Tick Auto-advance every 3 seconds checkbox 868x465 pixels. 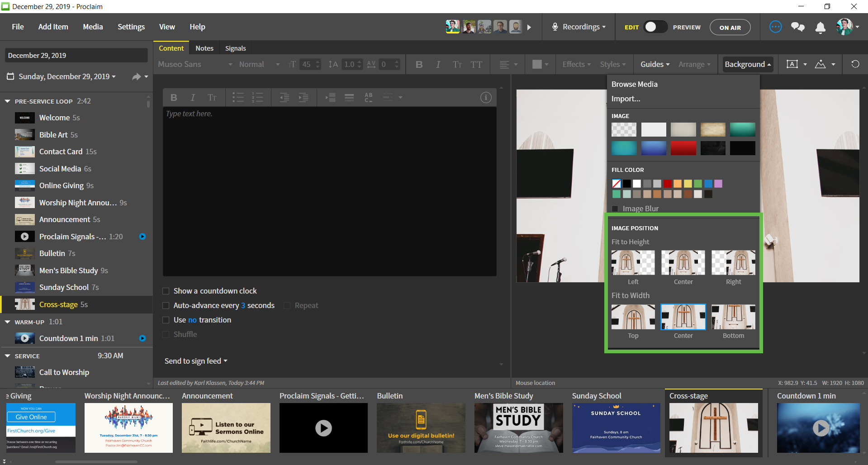point(166,305)
